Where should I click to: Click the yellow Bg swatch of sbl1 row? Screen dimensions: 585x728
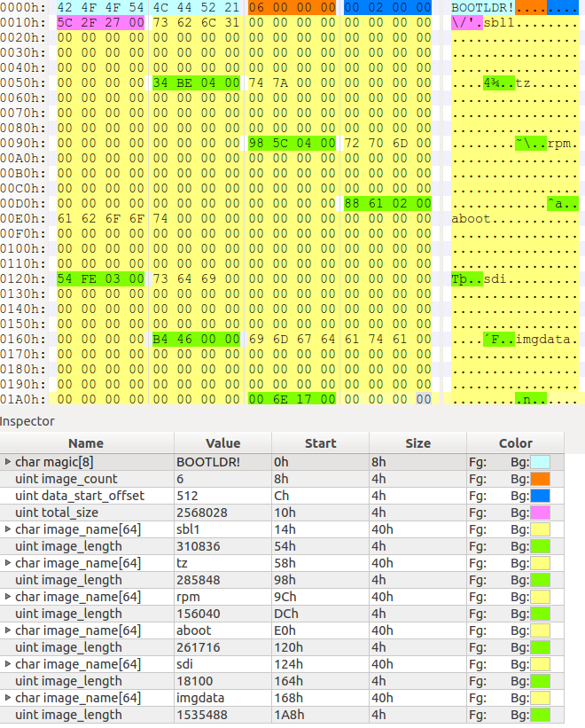click(x=540, y=529)
